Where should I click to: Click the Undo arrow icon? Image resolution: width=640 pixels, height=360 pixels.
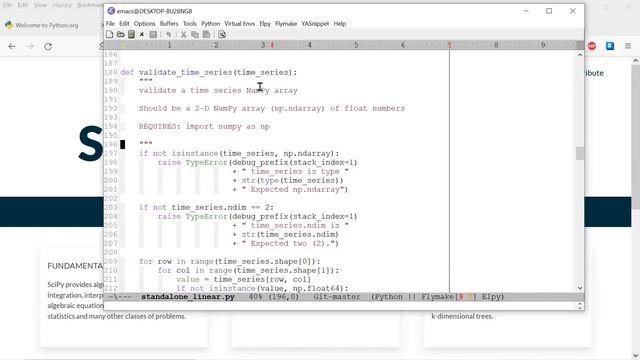pos(168,35)
